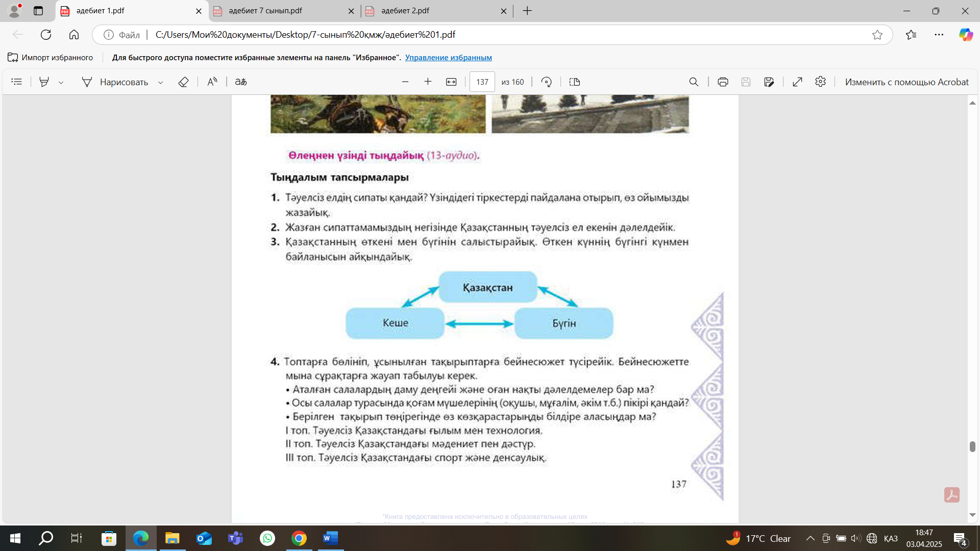Enter full screen view
980x551 pixels.
pos(797,82)
